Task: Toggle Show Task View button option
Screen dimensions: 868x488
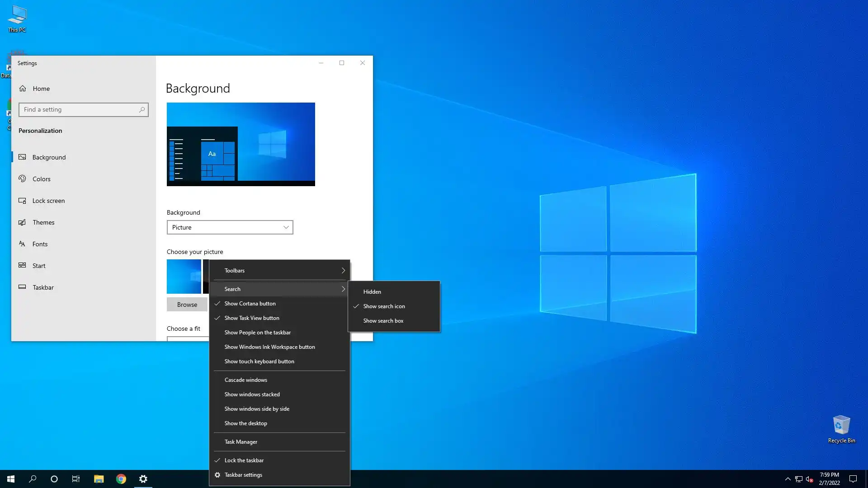Action: coord(252,318)
